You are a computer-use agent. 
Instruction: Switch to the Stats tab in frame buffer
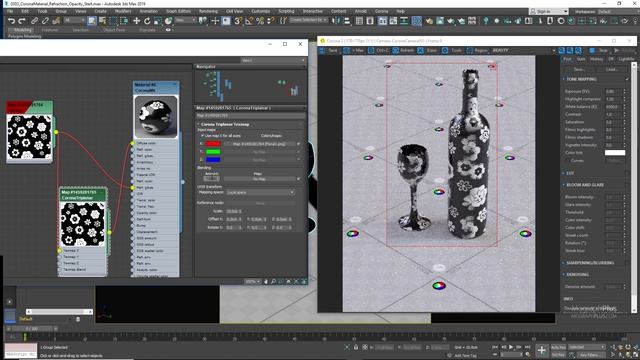click(581, 59)
